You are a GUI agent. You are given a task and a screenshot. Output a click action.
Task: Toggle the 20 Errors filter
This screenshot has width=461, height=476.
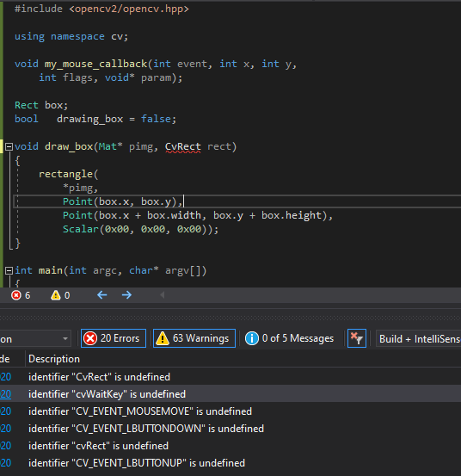[x=114, y=338]
